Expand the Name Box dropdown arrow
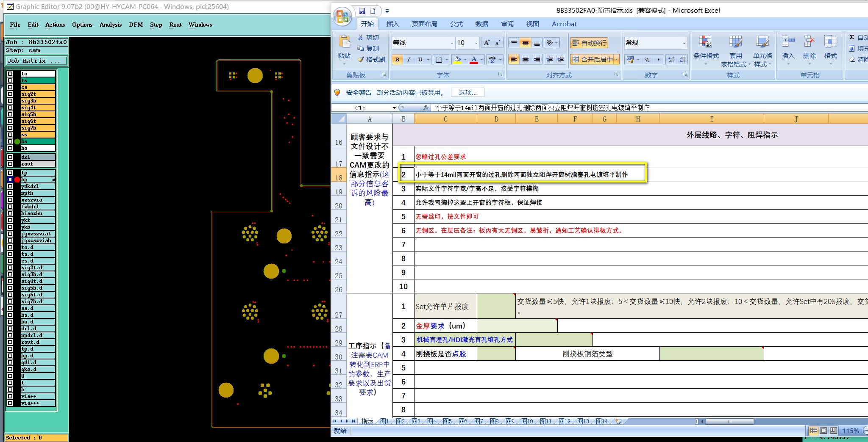The width and height of the screenshot is (868, 442). (x=394, y=108)
